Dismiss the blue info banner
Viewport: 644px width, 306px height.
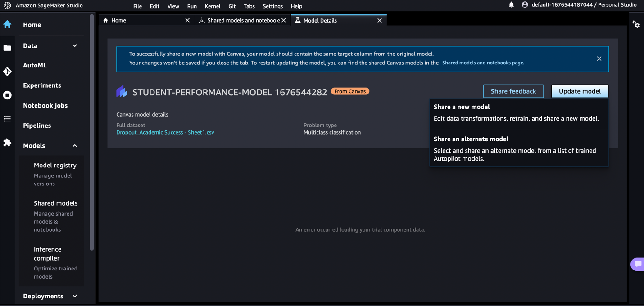pyautogui.click(x=599, y=58)
